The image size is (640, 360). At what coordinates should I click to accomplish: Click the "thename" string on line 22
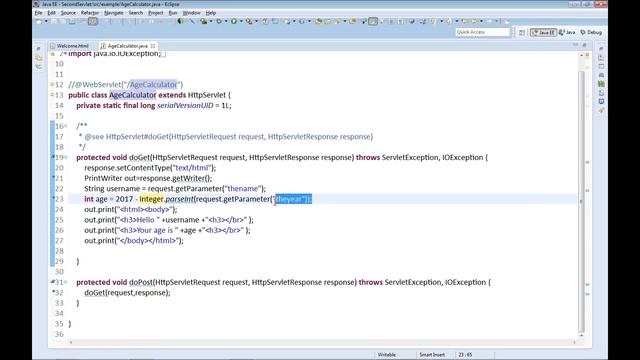(x=243, y=189)
